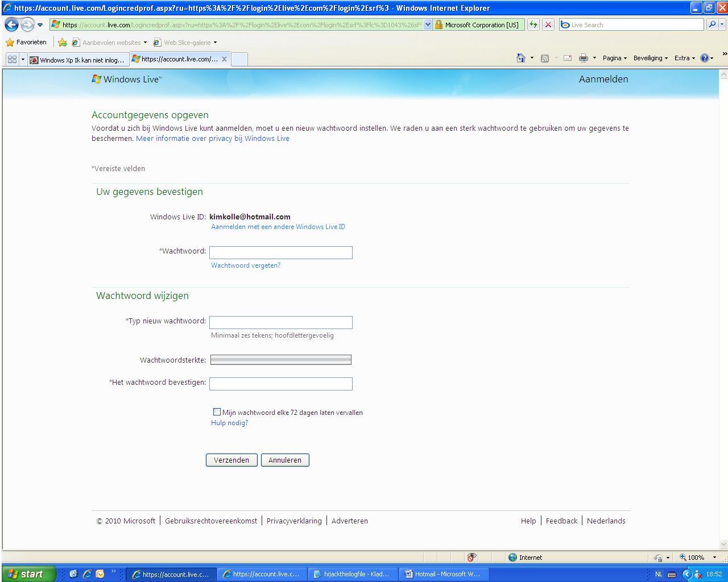Screen dimensions: 728x582
Task: Click the Help footer link
Action: coord(528,521)
